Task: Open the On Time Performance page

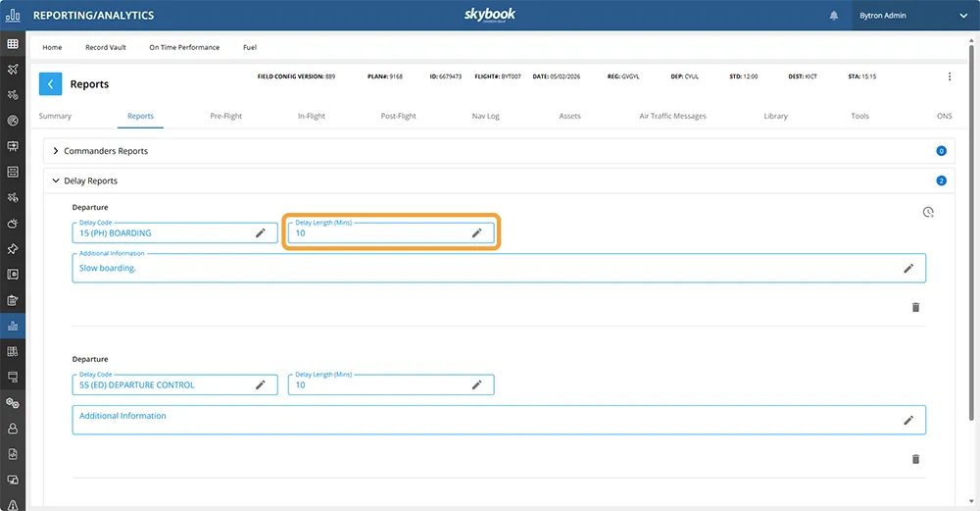Action: [x=184, y=47]
